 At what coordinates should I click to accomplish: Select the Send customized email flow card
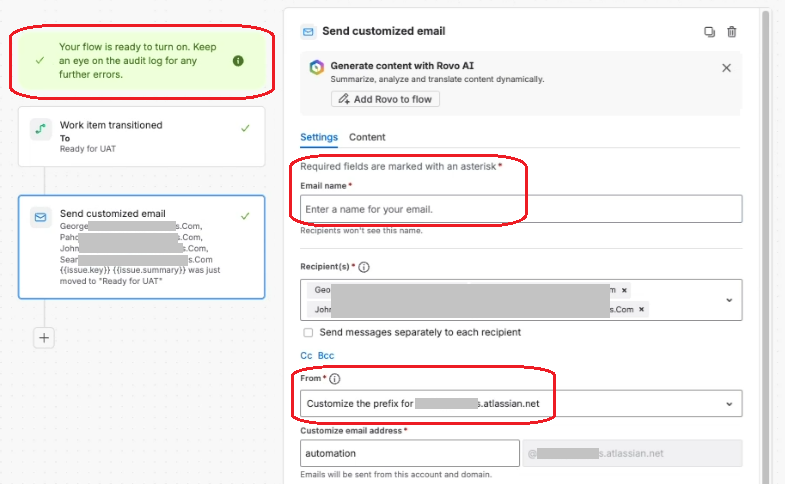point(142,247)
